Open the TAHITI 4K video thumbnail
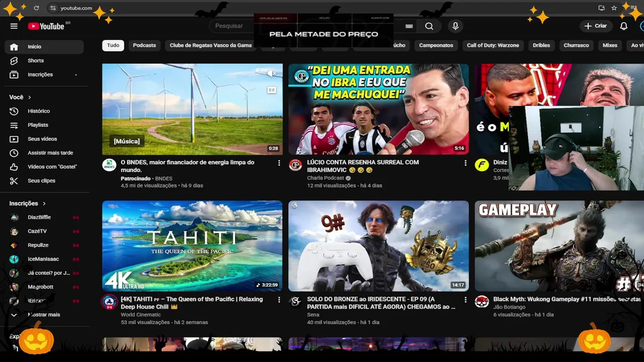The height and width of the screenshot is (362, 644). tap(192, 246)
